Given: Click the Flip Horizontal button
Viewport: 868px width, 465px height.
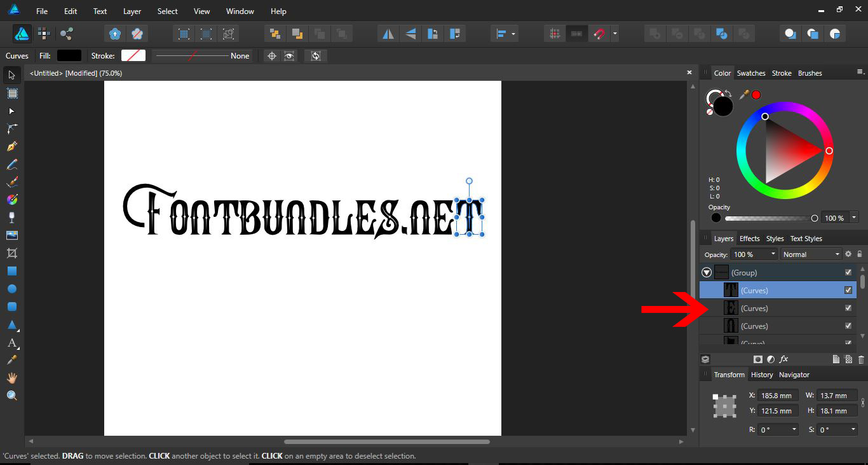Looking at the screenshot, I should [x=388, y=33].
